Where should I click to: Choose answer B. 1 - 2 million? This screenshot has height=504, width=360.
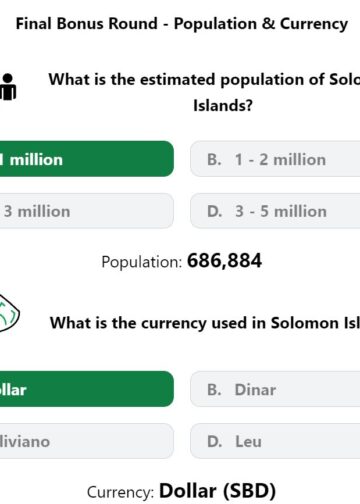coord(275,159)
